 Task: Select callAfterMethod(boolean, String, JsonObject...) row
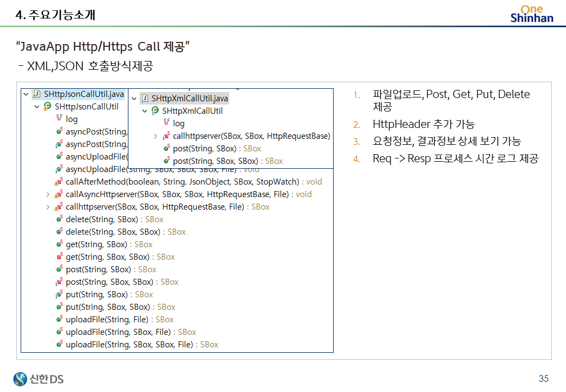click(x=194, y=182)
